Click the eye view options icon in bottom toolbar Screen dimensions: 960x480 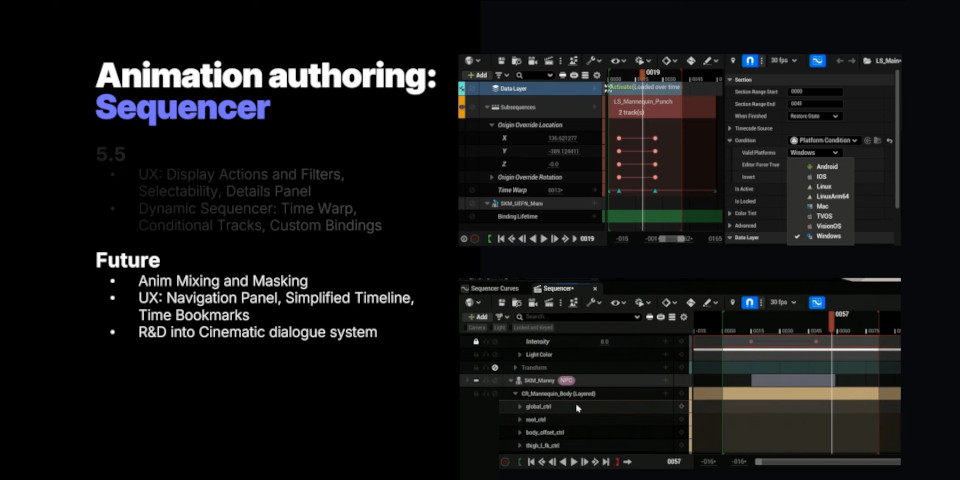tap(616, 302)
